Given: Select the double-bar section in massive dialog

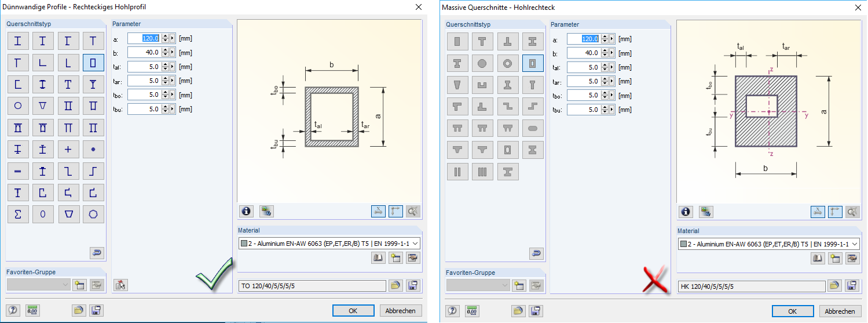Looking at the screenshot, I should pos(457,172).
